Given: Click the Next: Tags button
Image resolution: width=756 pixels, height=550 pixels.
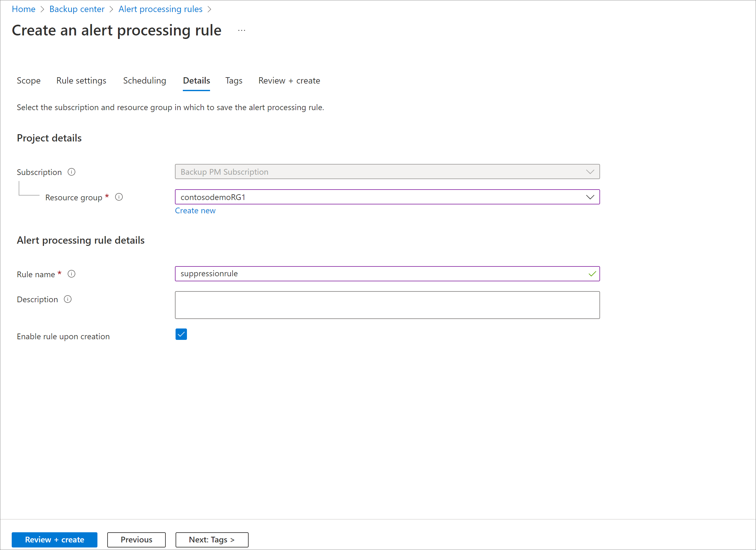Looking at the screenshot, I should coord(212,539).
